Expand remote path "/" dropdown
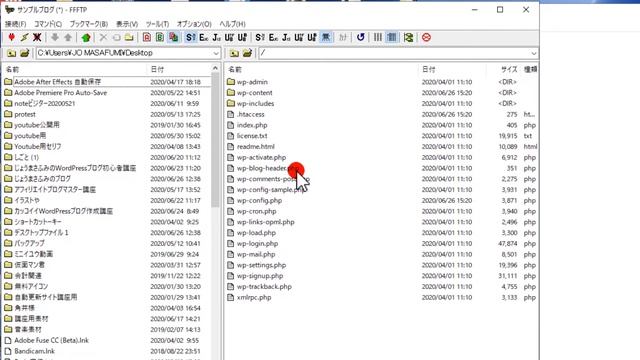The height and width of the screenshot is (360, 640). coord(533,53)
